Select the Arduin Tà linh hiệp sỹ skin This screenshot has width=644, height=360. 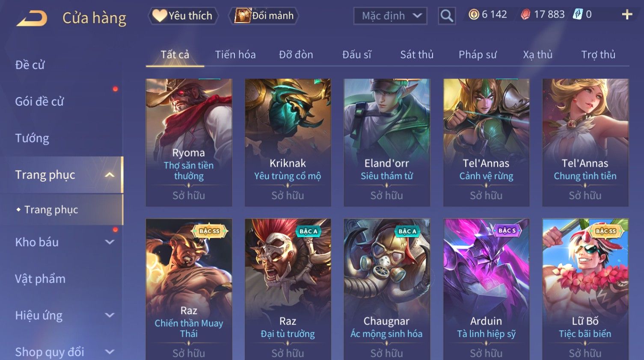click(486, 289)
